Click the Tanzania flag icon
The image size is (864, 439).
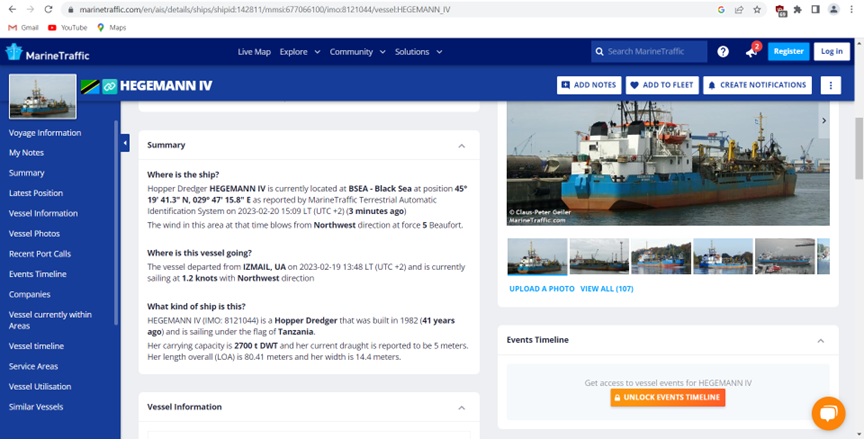(x=90, y=86)
